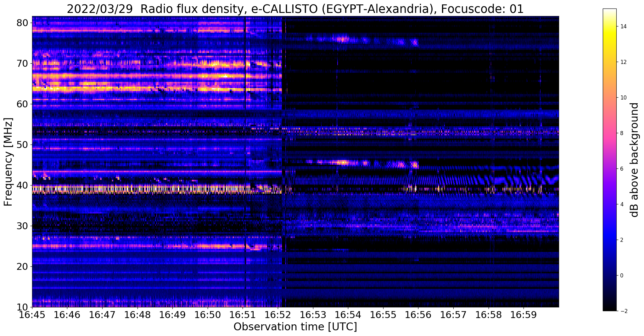Click the 16:49 time tick label
The height and width of the screenshot is (336, 644).
pos(172,315)
